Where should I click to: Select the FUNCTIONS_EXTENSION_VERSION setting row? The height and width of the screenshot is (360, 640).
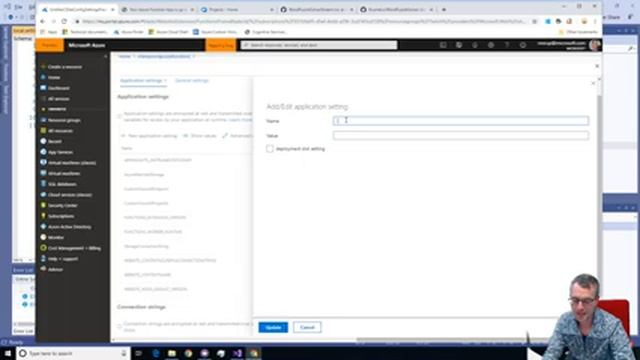point(155,217)
